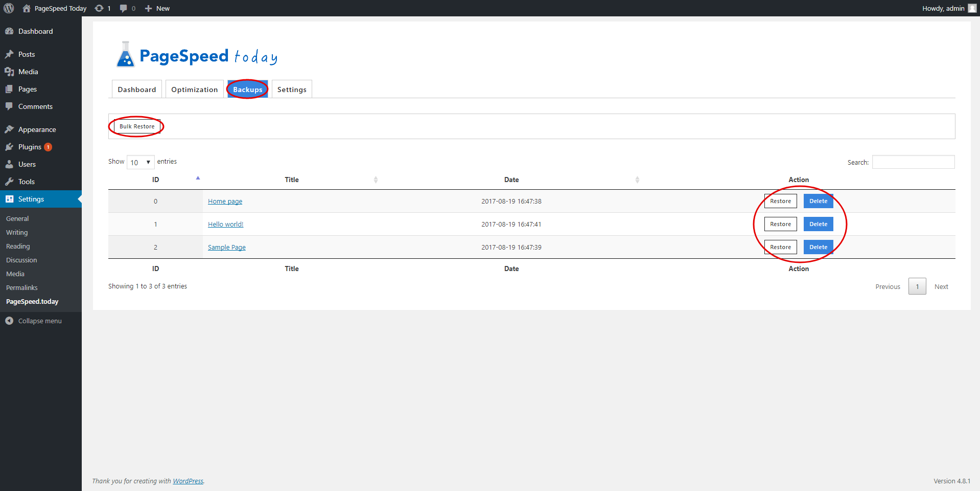Restore the Hello world! backup

pyautogui.click(x=780, y=224)
